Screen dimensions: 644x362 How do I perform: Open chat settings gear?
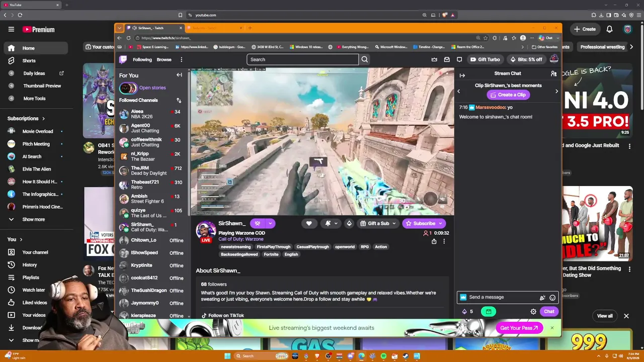[x=533, y=312]
